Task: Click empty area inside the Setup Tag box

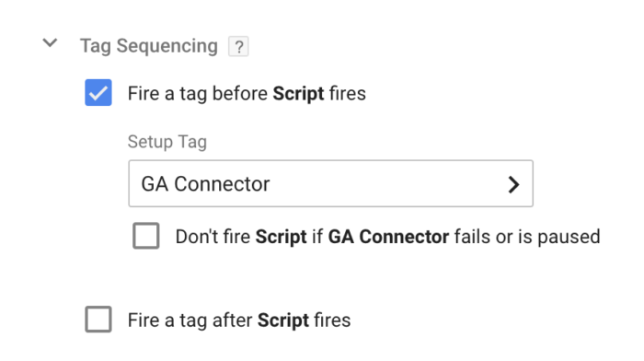Action: point(386,183)
